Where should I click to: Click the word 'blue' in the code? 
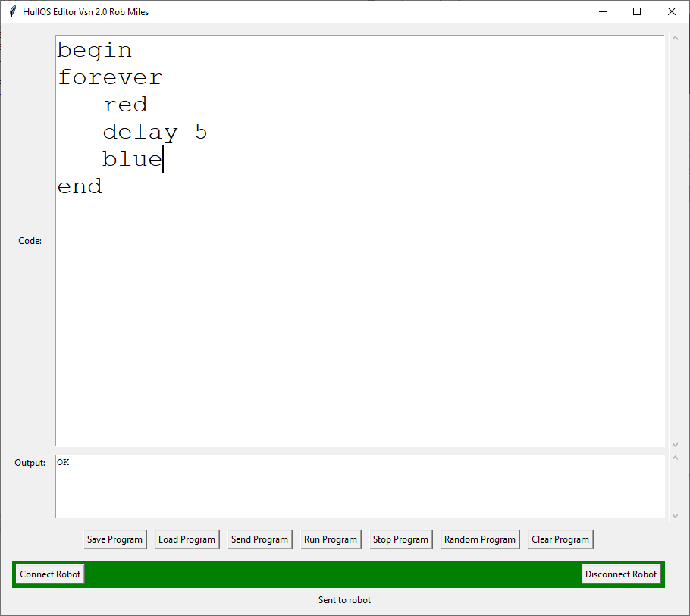click(132, 158)
